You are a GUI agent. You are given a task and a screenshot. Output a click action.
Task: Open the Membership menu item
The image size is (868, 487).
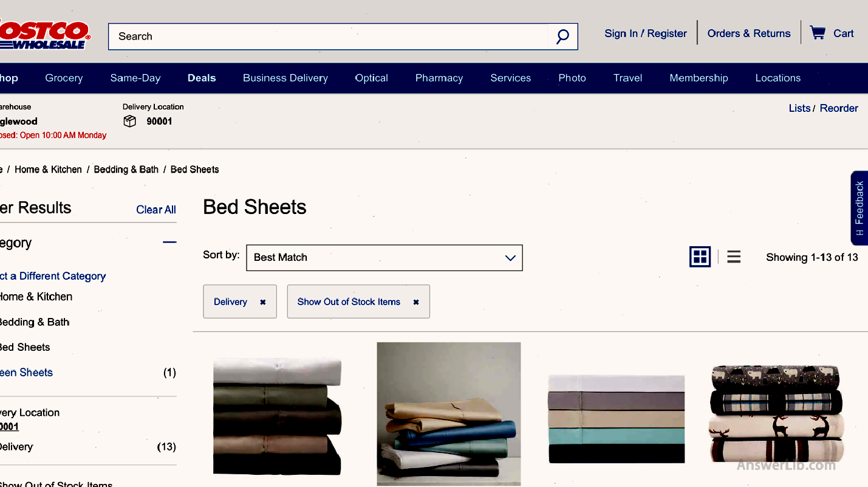699,78
